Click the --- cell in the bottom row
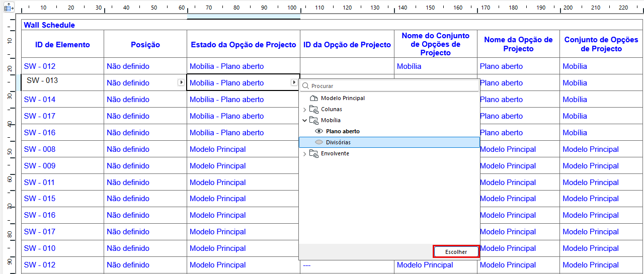Viewport: 644px width, 274px height. click(x=347, y=264)
